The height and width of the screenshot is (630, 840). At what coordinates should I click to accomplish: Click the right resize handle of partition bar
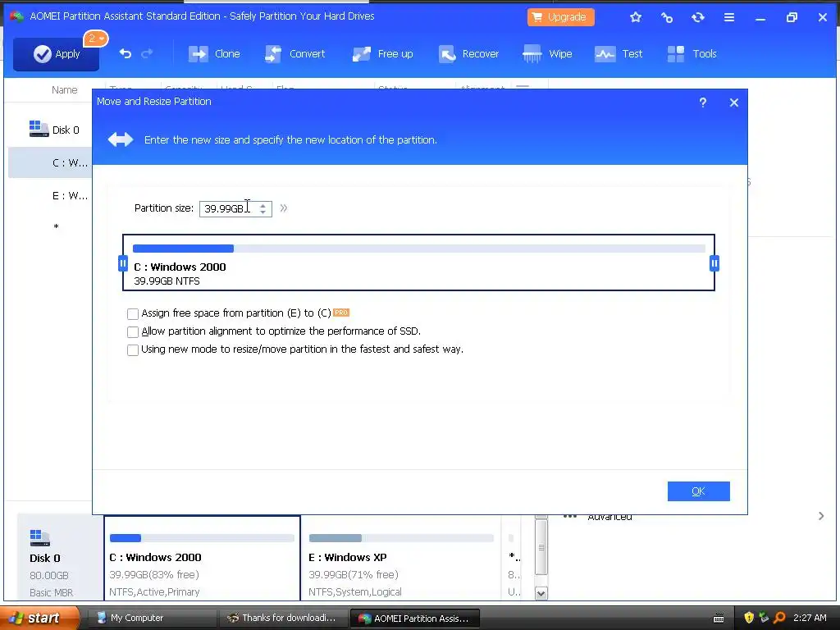[714, 263]
